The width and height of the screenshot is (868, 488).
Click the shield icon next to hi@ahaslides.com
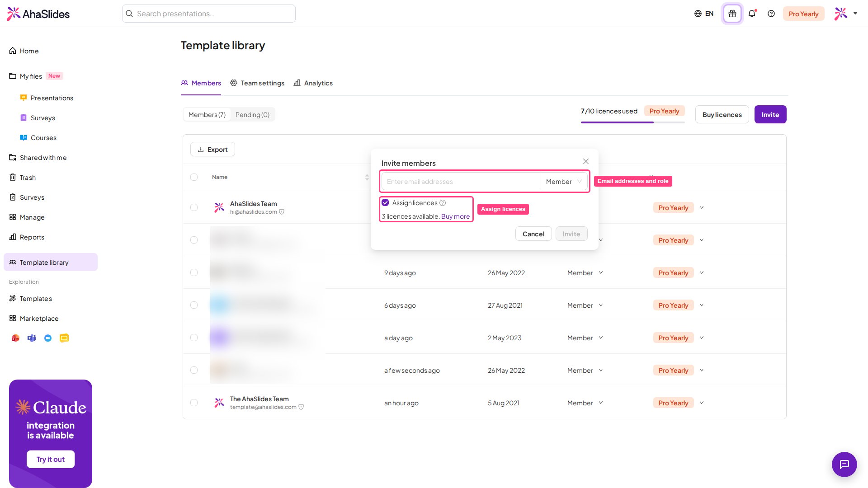click(x=282, y=212)
